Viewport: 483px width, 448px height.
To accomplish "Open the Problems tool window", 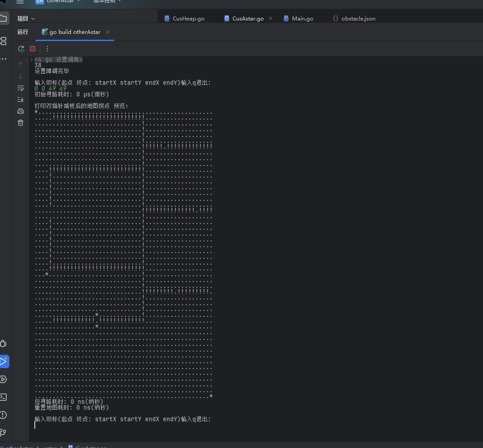I will click(x=4, y=415).
